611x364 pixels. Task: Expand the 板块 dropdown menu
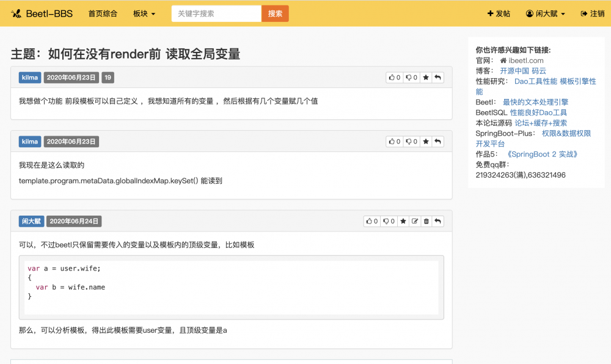(x=144, y=13)
